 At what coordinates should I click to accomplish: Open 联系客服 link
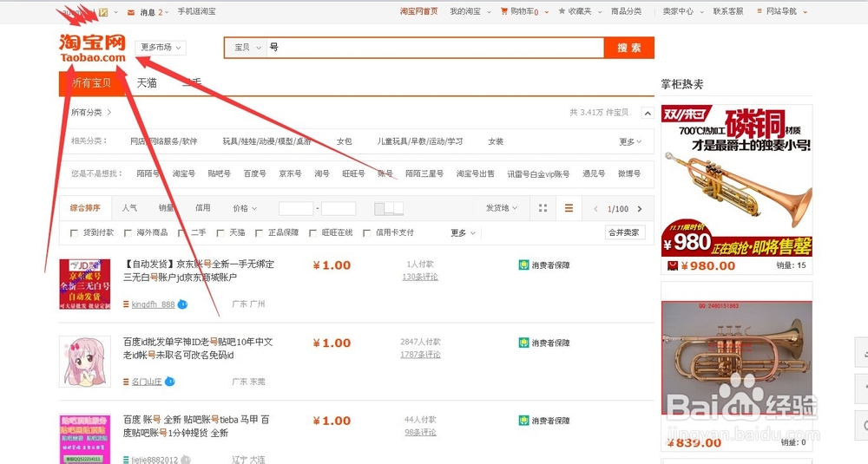pos(728,11)
